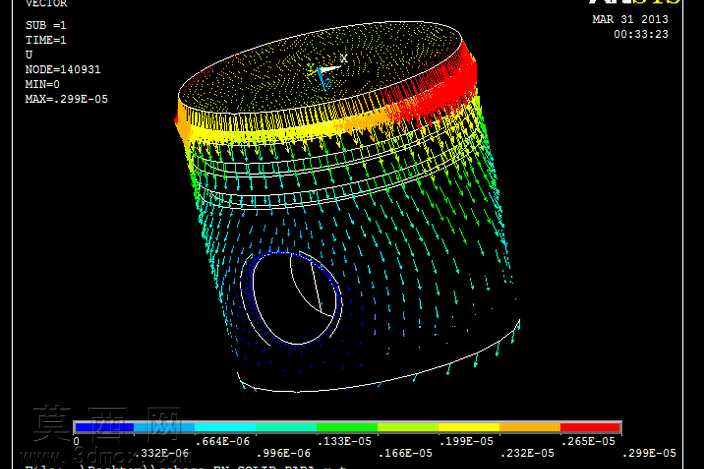This screenshot has height=469, width=704.
Task: Click legend value '.133E-05'
Action: (x=344, y=441)
